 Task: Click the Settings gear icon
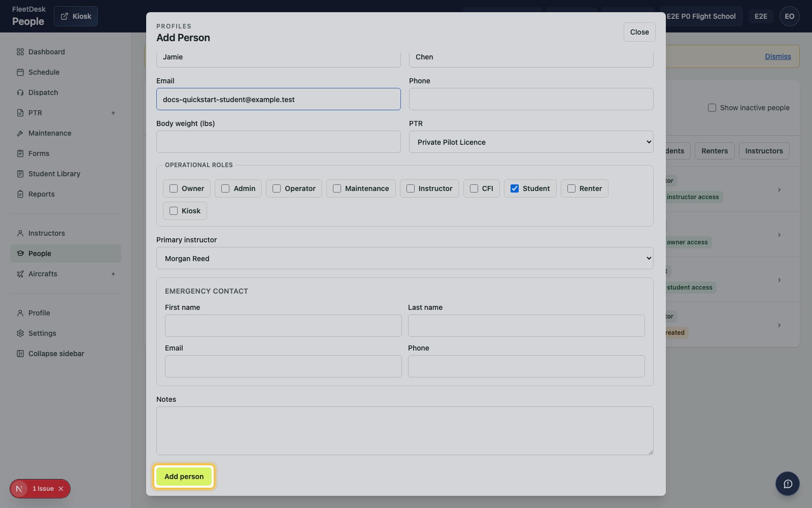click(20, 333)
